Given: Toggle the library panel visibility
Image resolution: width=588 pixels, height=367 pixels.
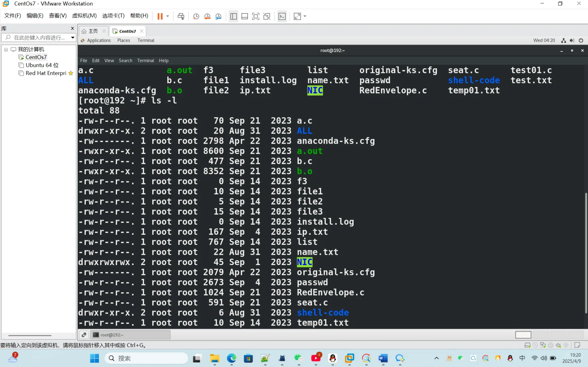Looking at the screenshot, I should (x=234, y=16).
